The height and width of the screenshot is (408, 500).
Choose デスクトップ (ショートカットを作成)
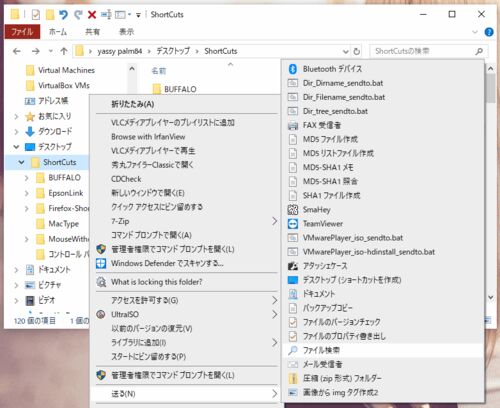[383, 280]
